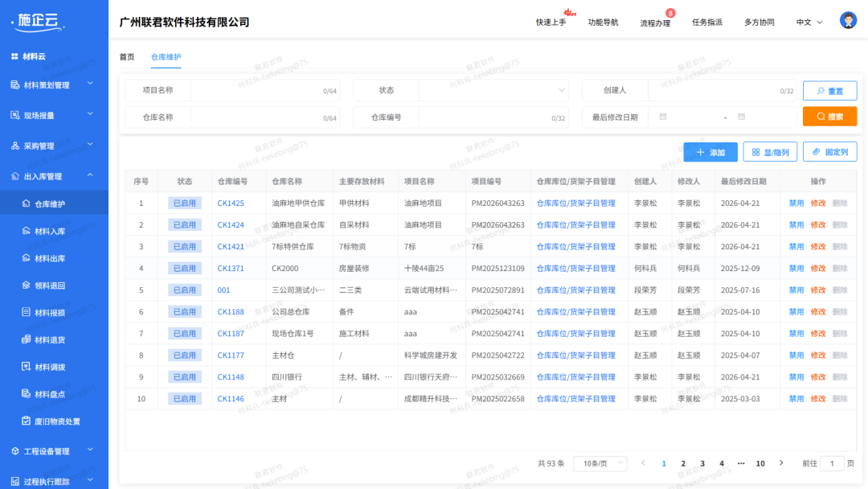
Task: Go to next page arrow
Action: pos(781,463)
